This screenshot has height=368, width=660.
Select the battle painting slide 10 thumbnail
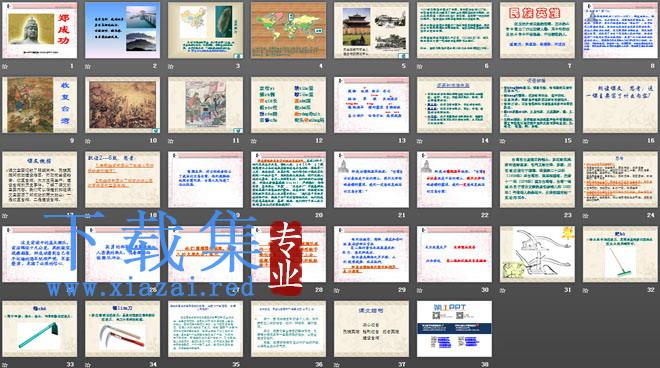(122, 105)
